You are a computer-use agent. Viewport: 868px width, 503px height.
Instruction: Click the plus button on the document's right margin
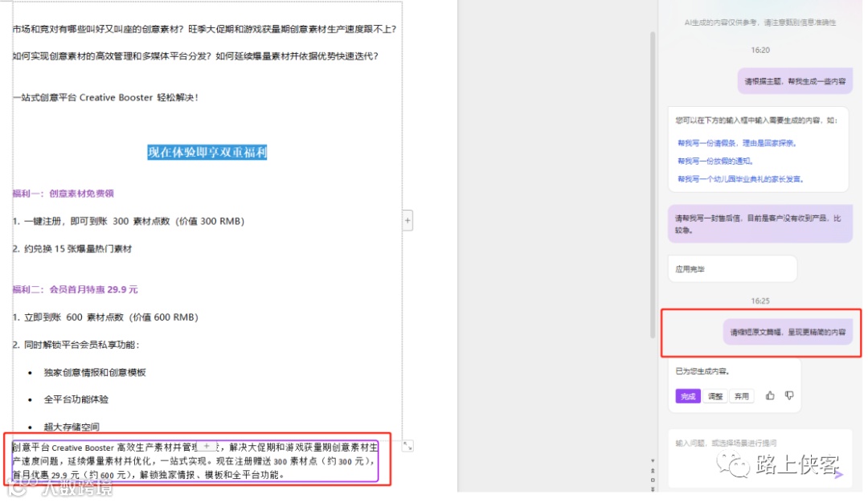tap(407, 220)
